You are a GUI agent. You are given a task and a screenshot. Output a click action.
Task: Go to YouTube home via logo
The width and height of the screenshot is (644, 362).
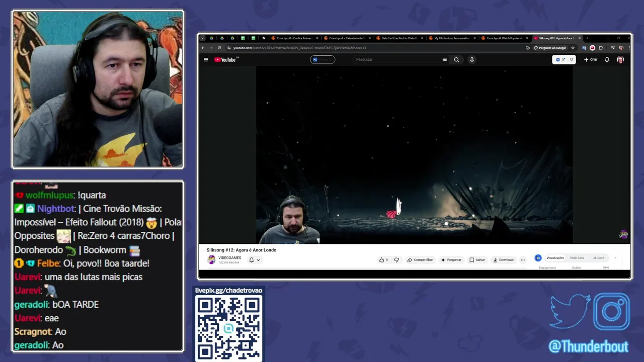point(226,59)
